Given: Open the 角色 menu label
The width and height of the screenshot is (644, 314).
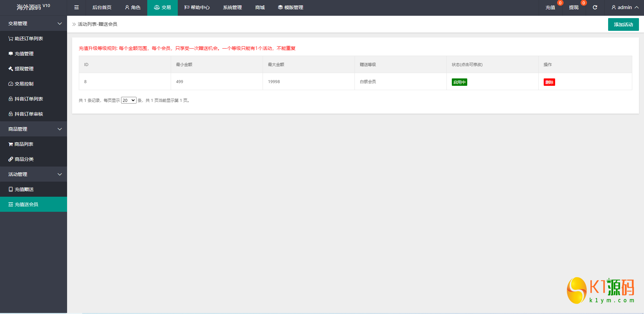Looking at the screenshot, I should coord(136,7).
